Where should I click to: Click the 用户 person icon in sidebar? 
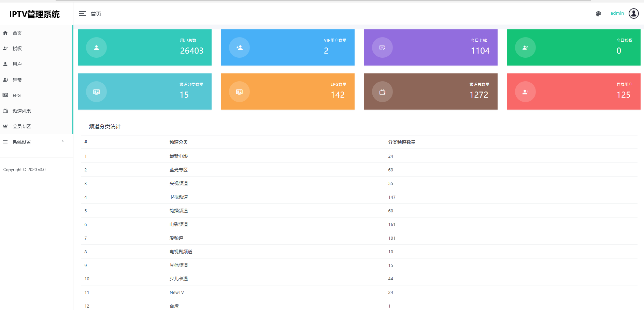(x=5, y=64)
